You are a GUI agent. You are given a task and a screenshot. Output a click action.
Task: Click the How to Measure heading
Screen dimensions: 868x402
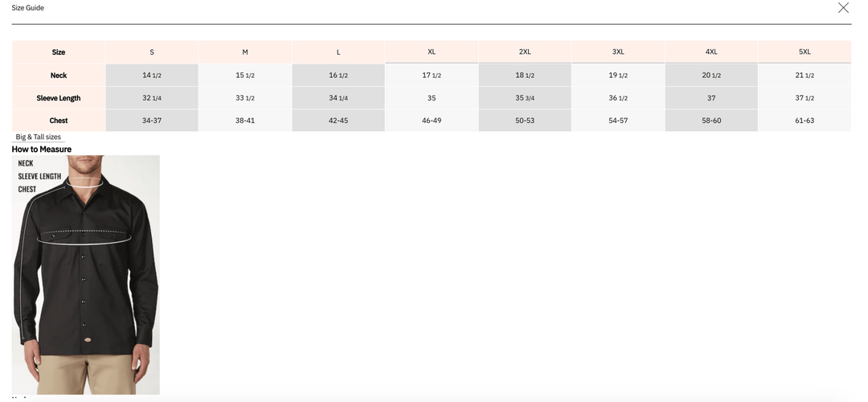(x=42, y=150)
